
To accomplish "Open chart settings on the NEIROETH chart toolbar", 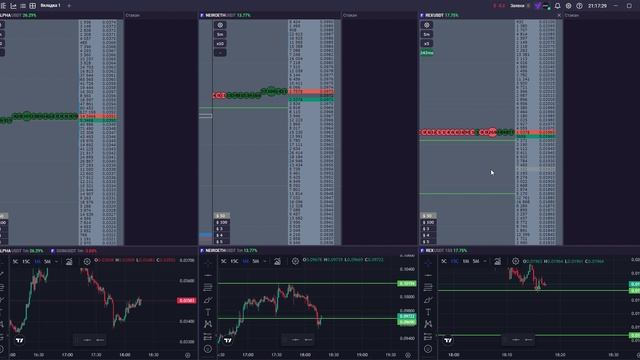I will 295,261.
